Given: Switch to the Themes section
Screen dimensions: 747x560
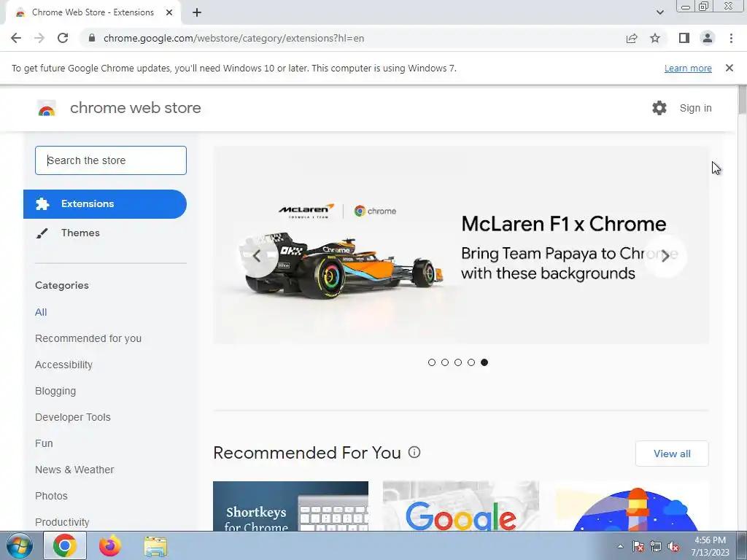Looking at the screenshot, I should click(80, 233).
